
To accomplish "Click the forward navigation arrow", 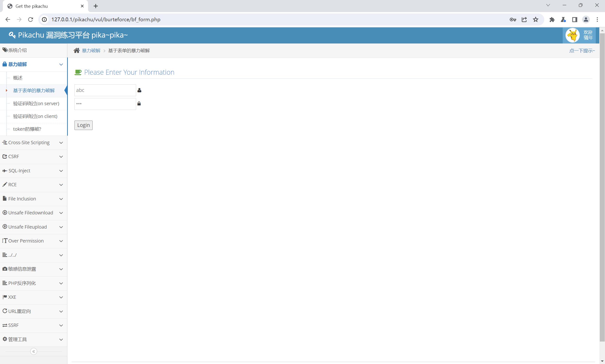I will [x=19, y=19].
